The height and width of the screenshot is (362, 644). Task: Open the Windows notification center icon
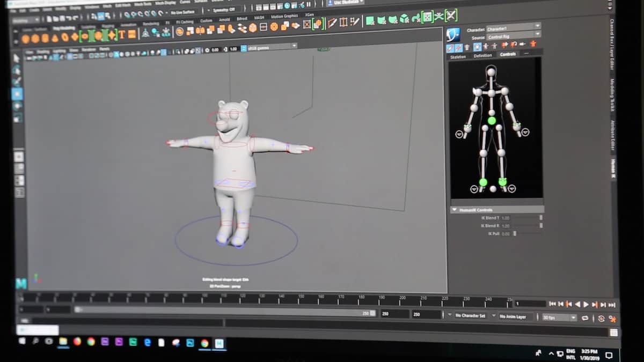point(609,354)
